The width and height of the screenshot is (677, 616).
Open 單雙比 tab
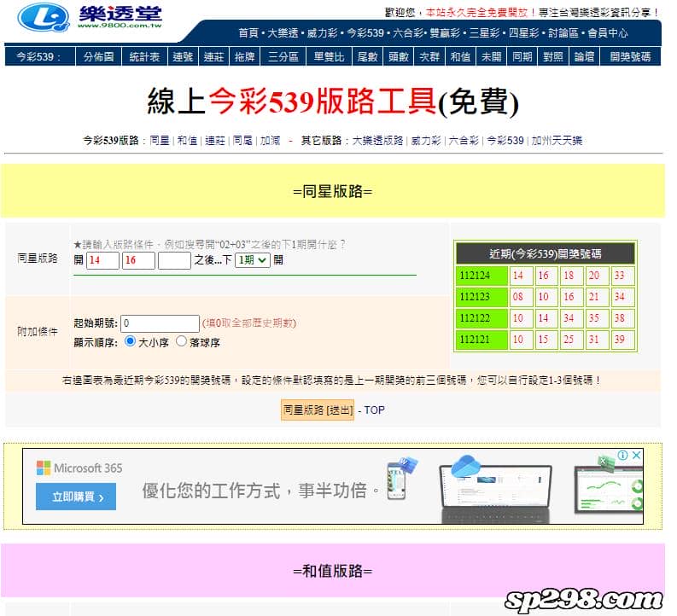click(329, 57)
